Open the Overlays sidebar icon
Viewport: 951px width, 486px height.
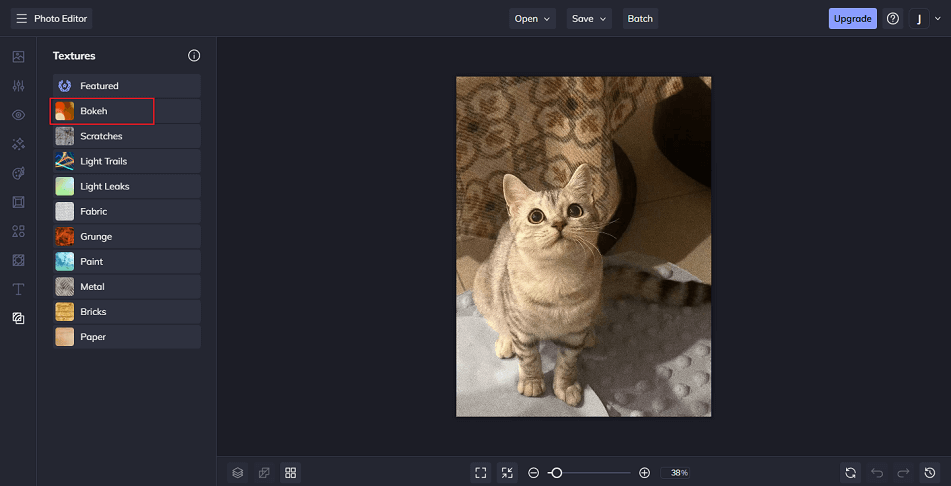tap(18, 260)
